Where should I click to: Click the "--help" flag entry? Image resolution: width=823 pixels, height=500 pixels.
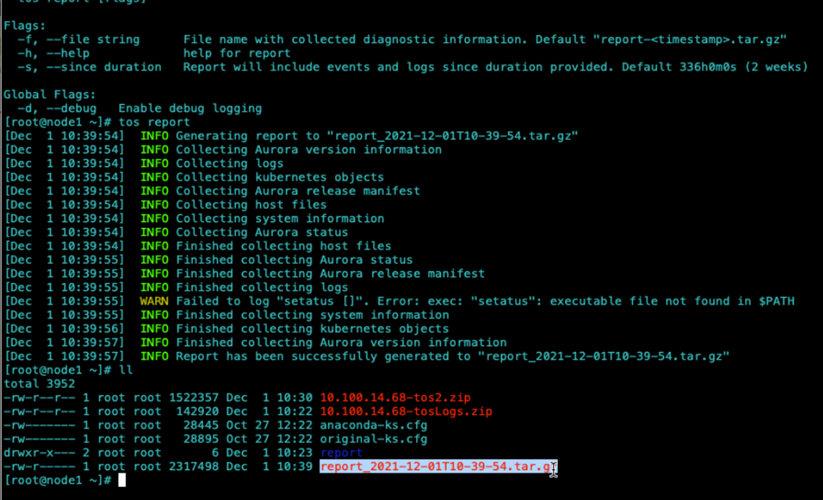(x=63, y=53)
